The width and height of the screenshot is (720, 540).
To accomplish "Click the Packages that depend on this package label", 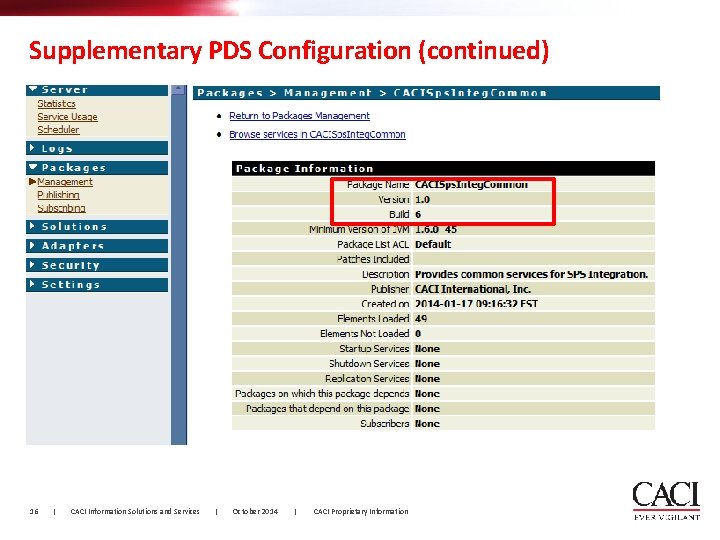I will coord(327,409).
